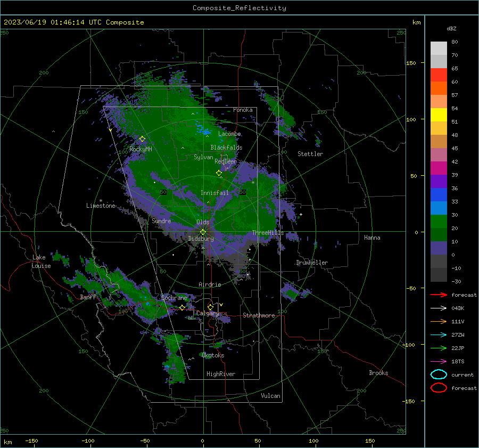This screenshot has height=448, width=479.
Task: Click the RockyMH label
Action: coord(141,149)
